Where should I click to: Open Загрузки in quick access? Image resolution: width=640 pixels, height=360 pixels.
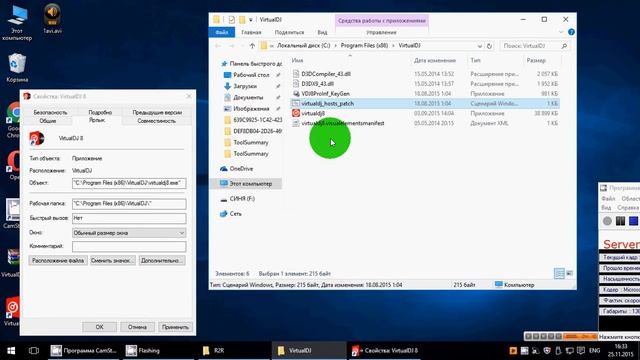pyautogui.click(x=245, y=86)
